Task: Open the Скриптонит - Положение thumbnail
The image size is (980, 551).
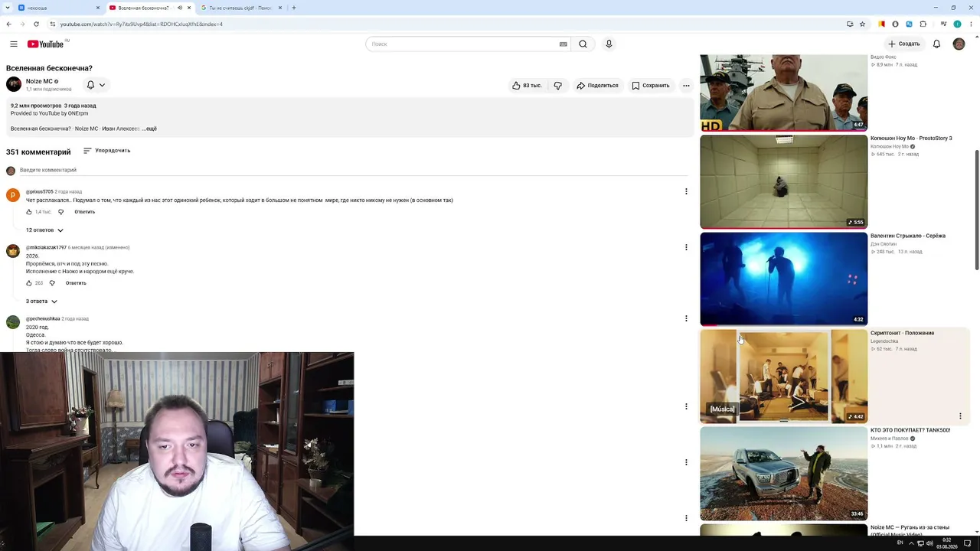Action: click(x=783, y=377)
